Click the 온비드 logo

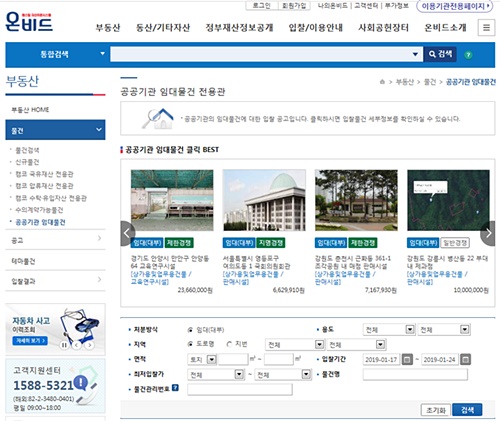pos(29,22)
